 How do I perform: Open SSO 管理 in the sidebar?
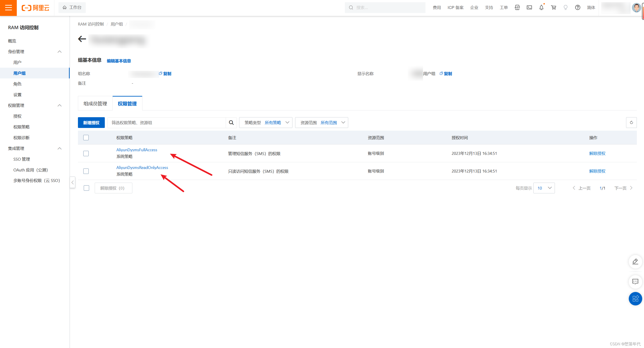pyautogui.click(x=22, y=159)
